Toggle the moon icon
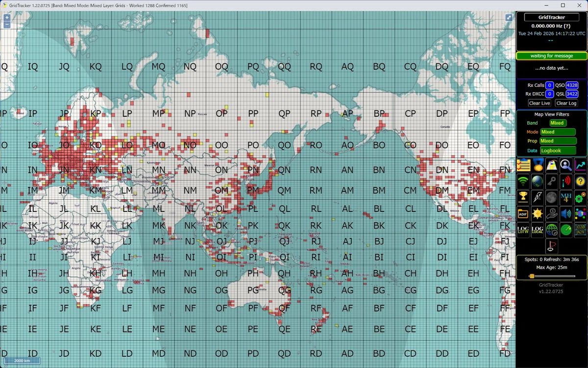The image size is (588, 368). pos(552,198)
